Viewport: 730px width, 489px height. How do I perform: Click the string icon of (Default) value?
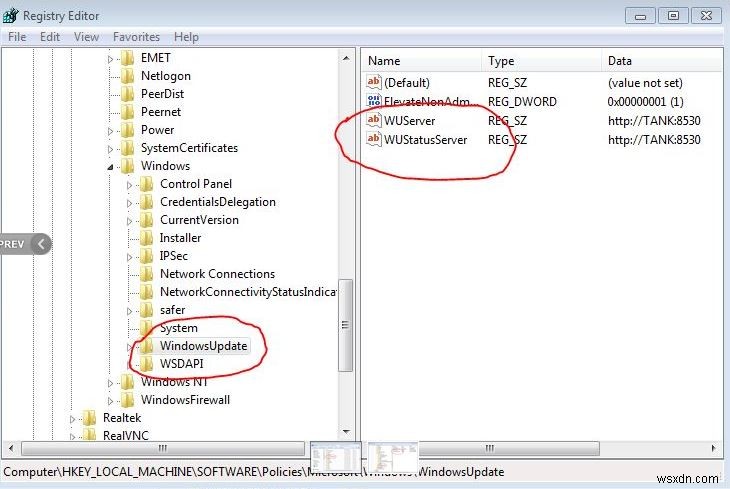click(374, 82)
